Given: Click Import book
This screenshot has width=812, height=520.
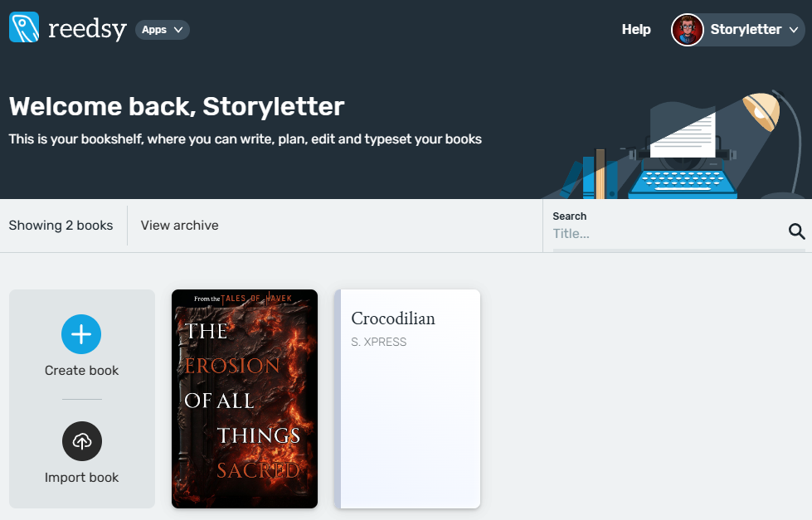Looking at the screenshot, I should pyautogui.click(x=81, y=477).
